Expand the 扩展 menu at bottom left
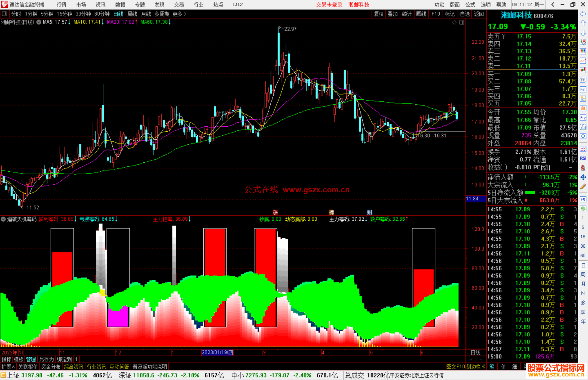This screenshot has width=588, height=380. [x=8, y=367]
